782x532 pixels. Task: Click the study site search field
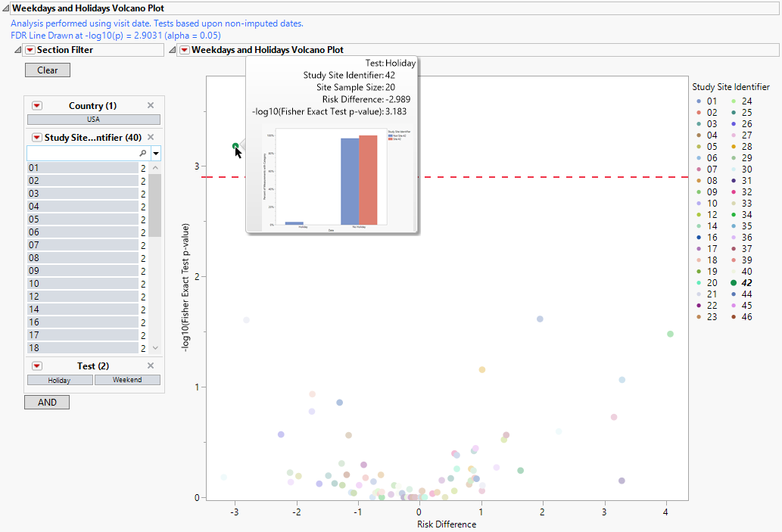pos(83,153)
